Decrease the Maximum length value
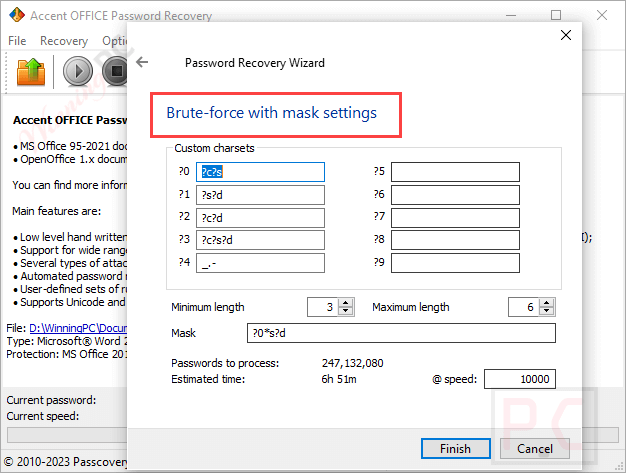The height and width of the screenshot is (473, 626). (x=547, y=311)
